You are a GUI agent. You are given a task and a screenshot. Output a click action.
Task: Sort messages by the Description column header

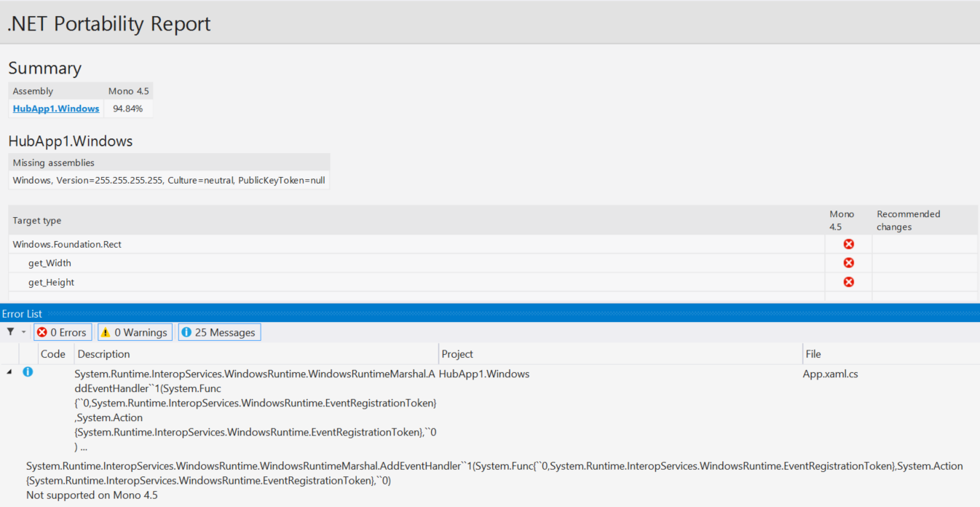click(103, 354)
